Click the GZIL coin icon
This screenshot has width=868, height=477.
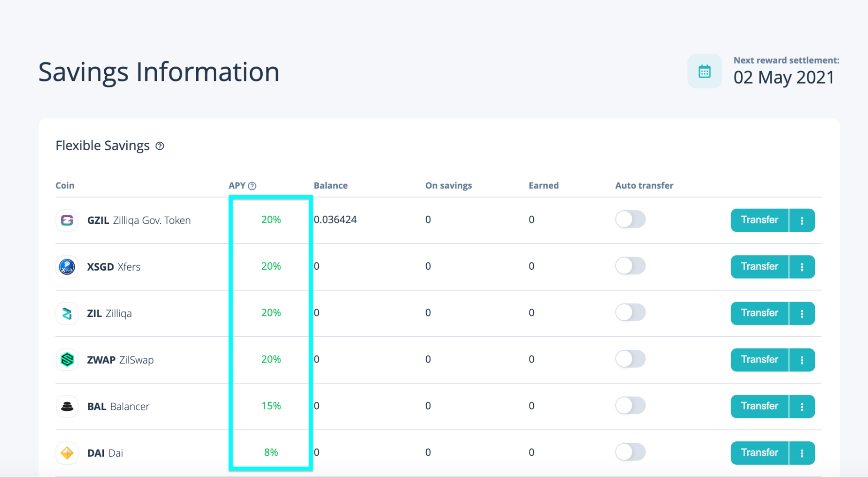[x=67, y=220]
